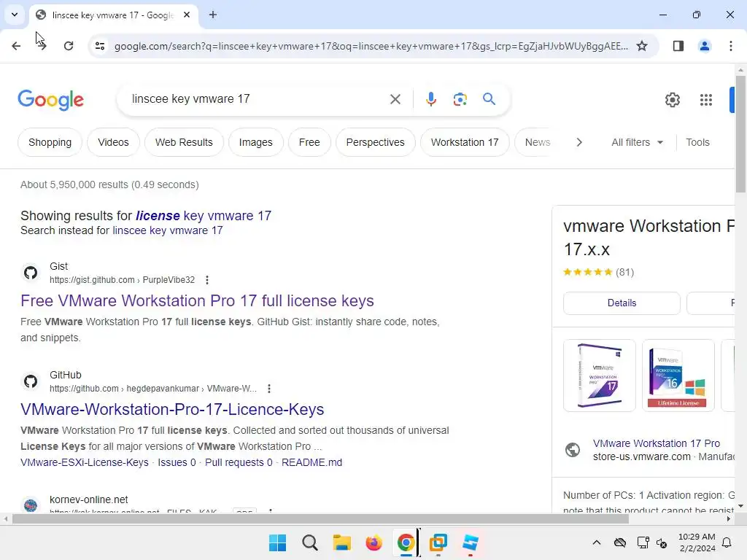Image resolution: width=747 pixels, height=560 pixels.
Task: Click the horizontal page scrollbar
Action: click(x=320, y=519)
